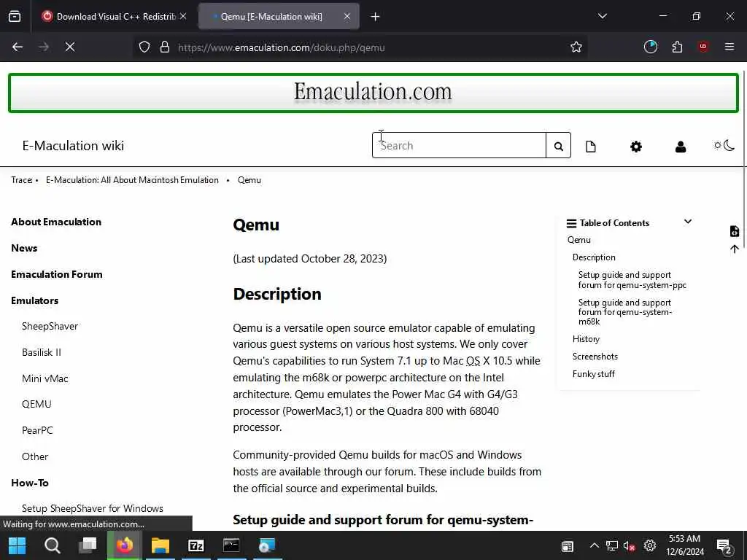Click the Emulators sidebar heading
Image resolution: width=747 pixels, height=560 pixels.
pyautogui.click(x=35, y=300)
